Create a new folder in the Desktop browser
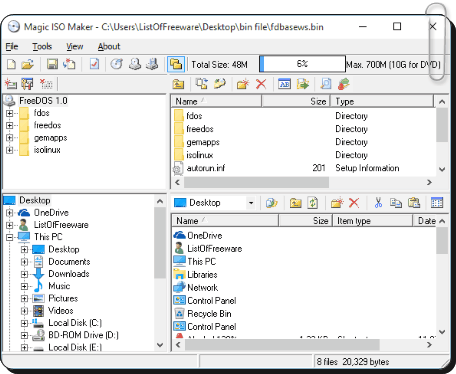This screenshot has height=374, width=456. click(337, 203)
